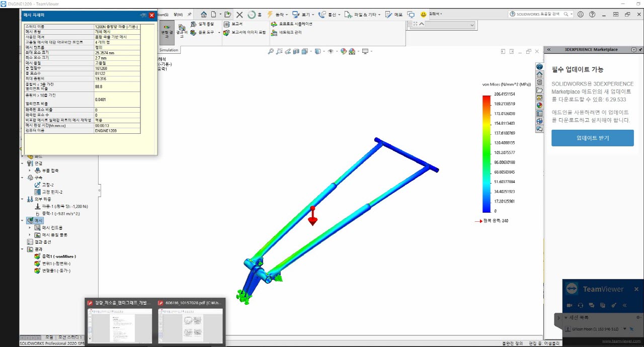This screenshot has width=644, height=347.
Task: Click 보고서에 이미지 포함 ribbon button
Action: pyautogui.click(x=245, y=33)
